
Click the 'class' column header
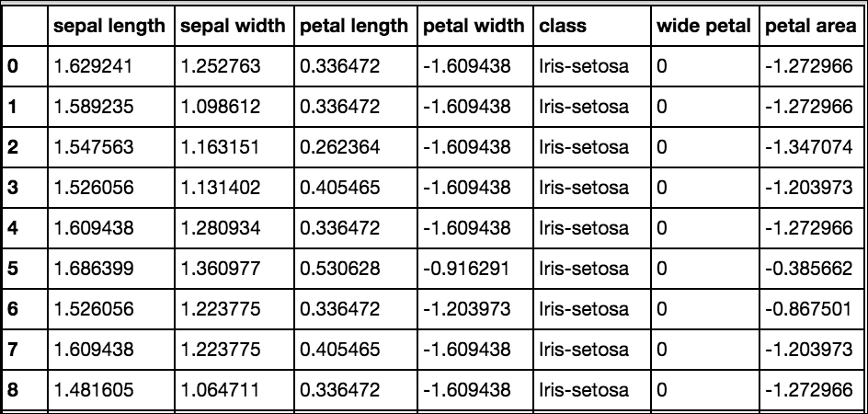coord(563,26)
